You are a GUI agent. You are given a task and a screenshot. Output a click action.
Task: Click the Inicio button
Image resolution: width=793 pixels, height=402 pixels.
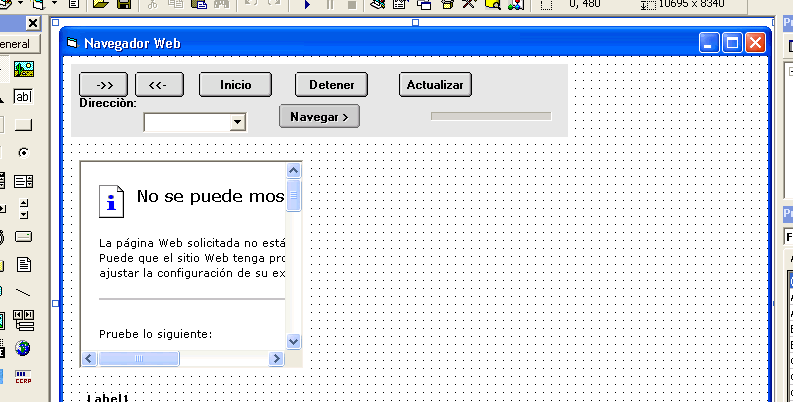(x=235, y=85)
